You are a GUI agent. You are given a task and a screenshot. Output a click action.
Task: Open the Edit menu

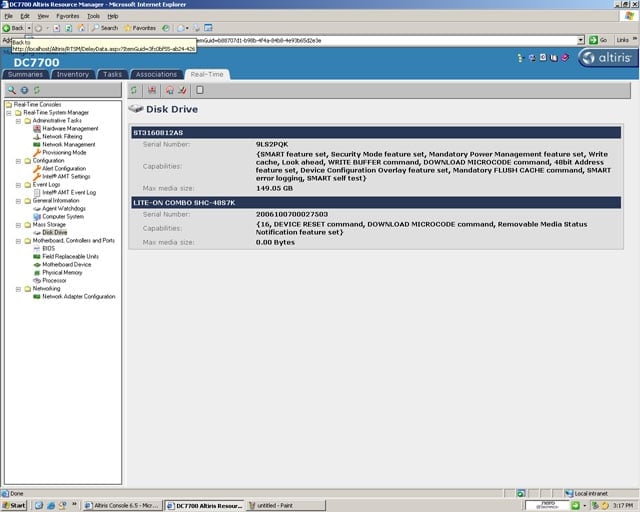tap(25, 16)
